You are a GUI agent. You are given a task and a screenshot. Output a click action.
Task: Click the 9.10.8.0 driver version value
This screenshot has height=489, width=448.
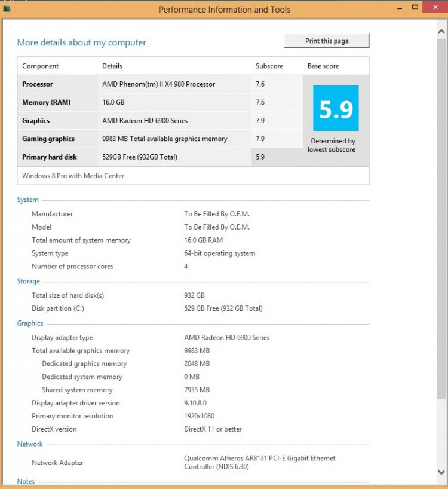(195, 403)
